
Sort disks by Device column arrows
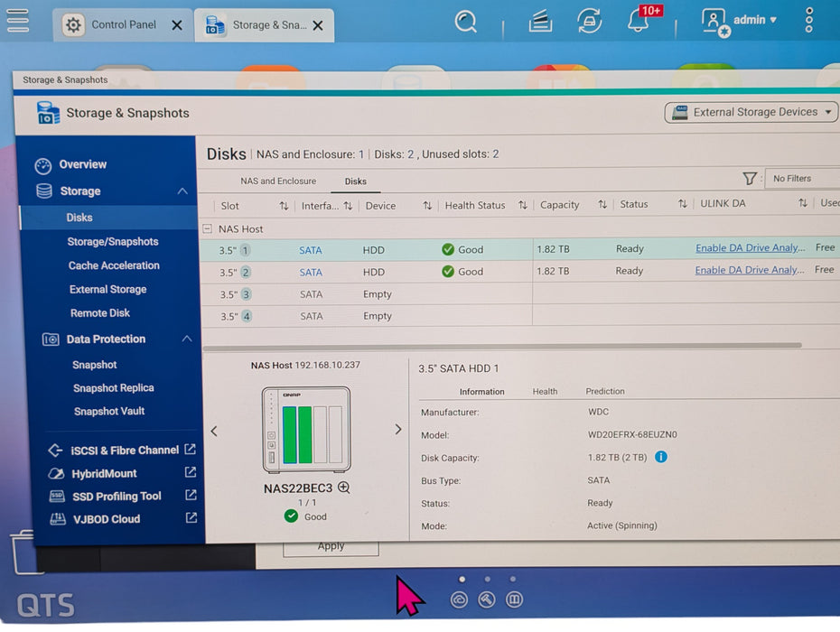427,205
